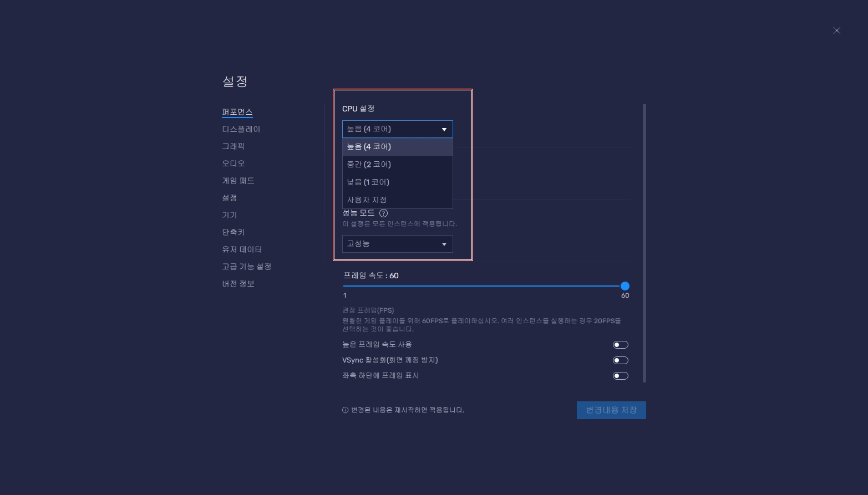Screen dimensions: 868x495
Task: Click the 프레임 속도 slider handle
Action: [625, 286]
